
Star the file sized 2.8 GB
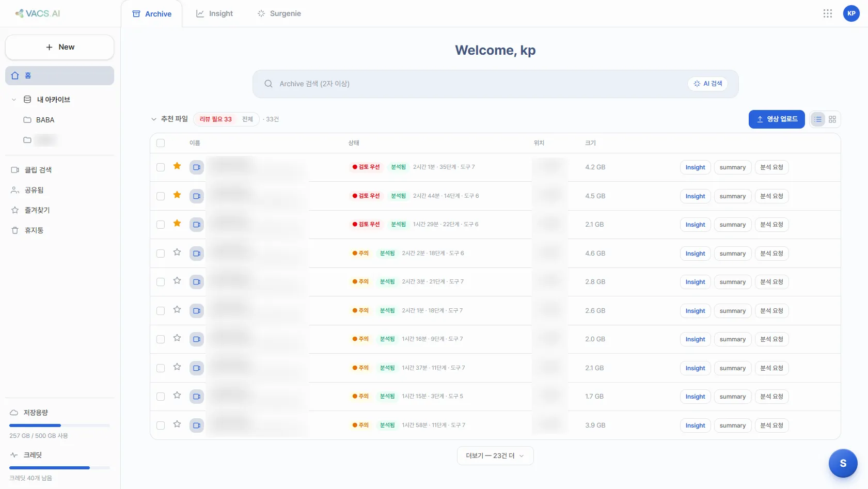click(177, 281)
